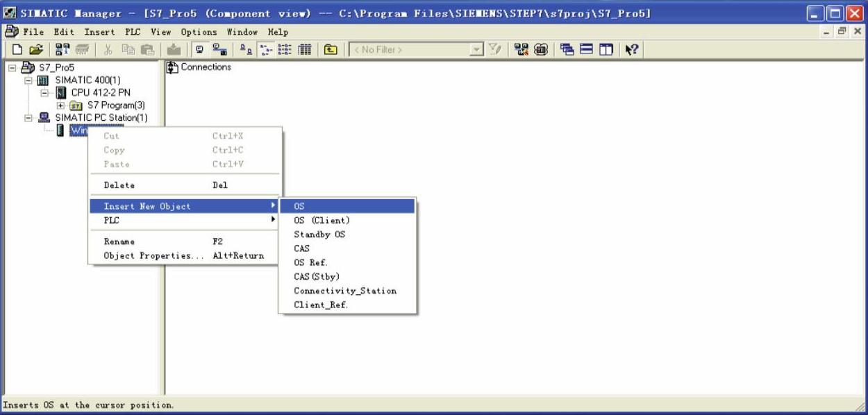Open the Options menu in menu bar

(x=199, y=32)
